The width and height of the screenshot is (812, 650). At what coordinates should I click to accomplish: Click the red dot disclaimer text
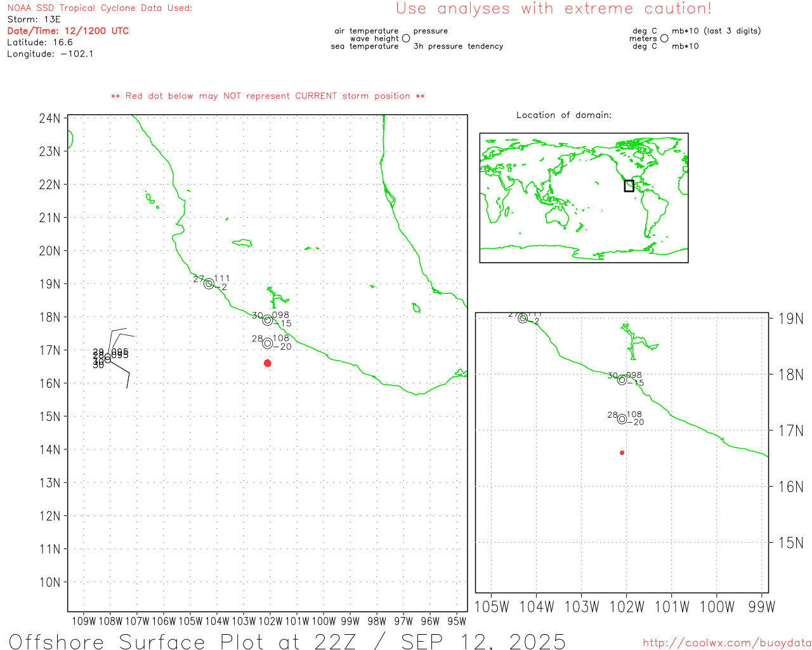point(268,96)
